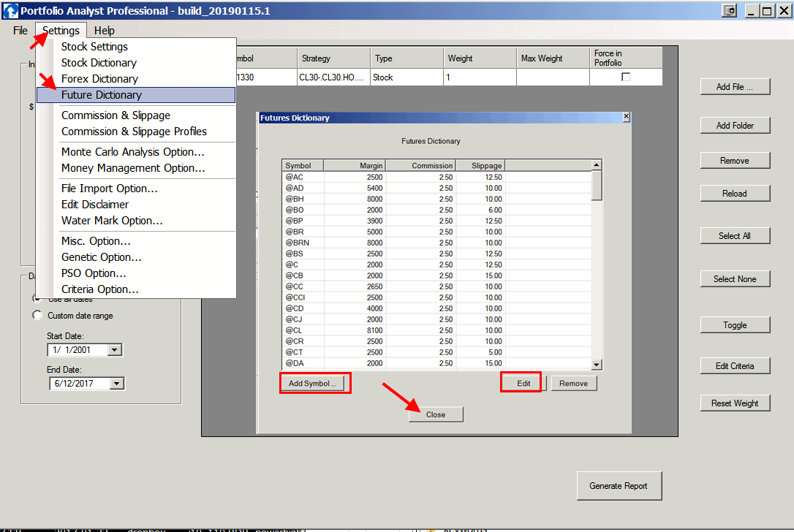Open Stock Dictionary from the Settings menu
The height and width of the screenshot is (532, 794).
[99, 63]
